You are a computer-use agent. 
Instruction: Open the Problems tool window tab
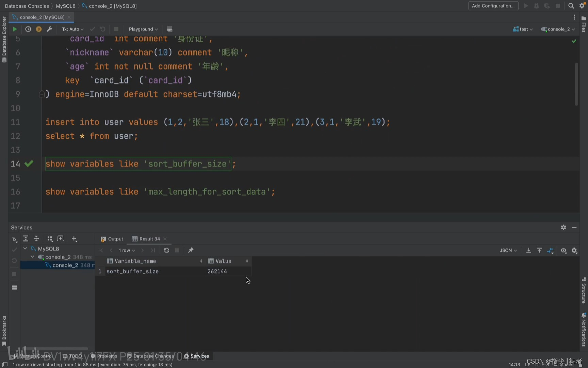(104, 356)
